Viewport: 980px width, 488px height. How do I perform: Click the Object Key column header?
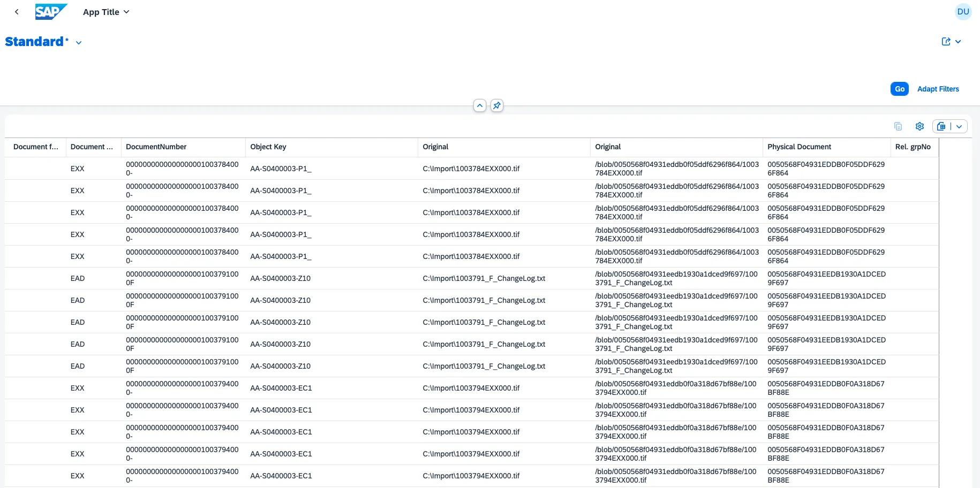coord(268,147)
